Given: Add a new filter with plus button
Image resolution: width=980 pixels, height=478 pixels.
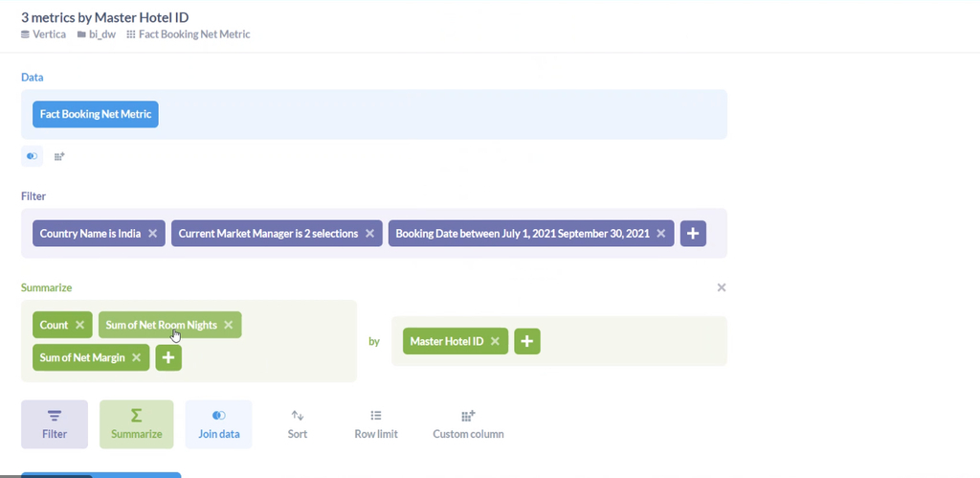Looking at the screenshot, I should pyautogui.click(x=693, y=234).
